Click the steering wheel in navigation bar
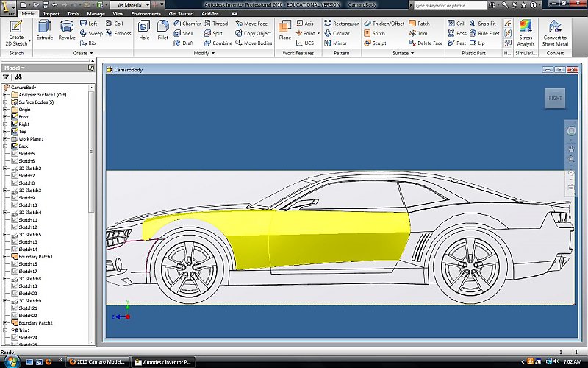This screenshot has height=368, width=588. (x=571, y=131)
